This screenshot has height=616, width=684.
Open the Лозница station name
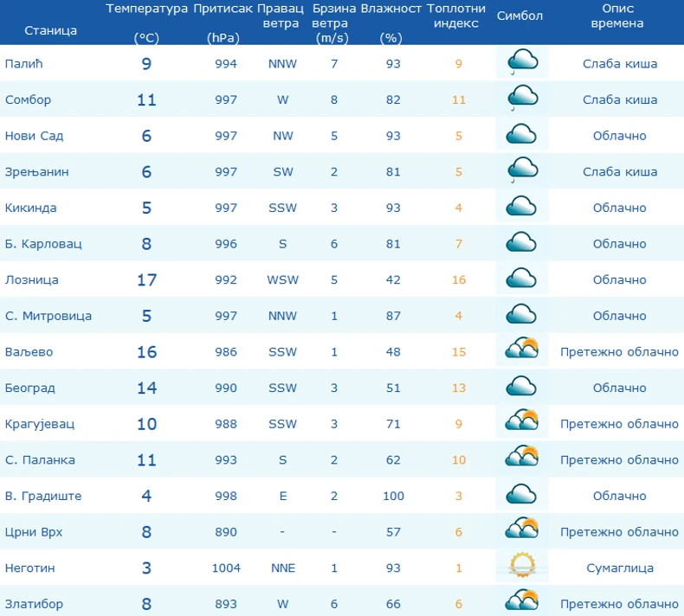pos(32,279)
